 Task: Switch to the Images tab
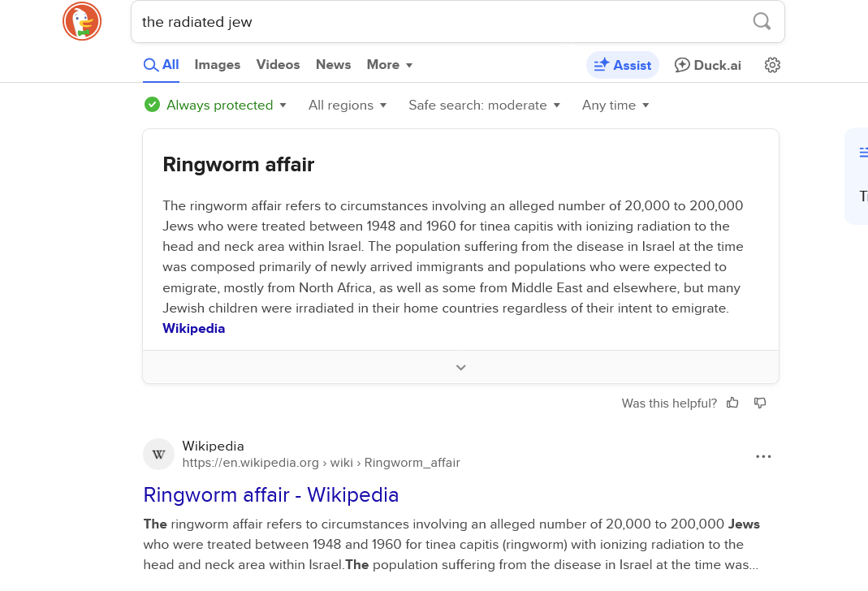point(218,65)
